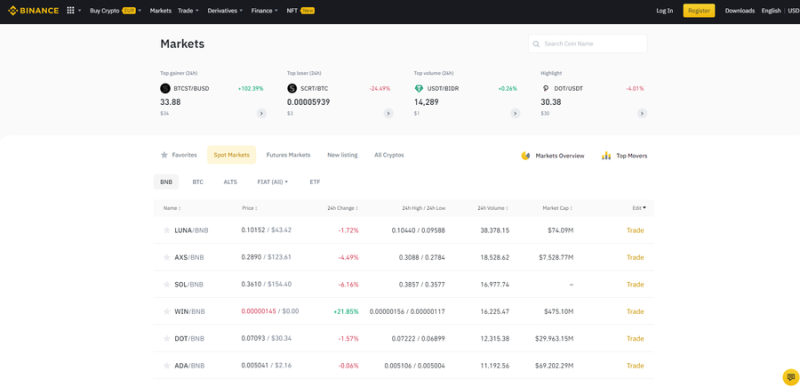Open highlight card arrow button
This screenshot has height=387, width=800.
click(642, 113)
